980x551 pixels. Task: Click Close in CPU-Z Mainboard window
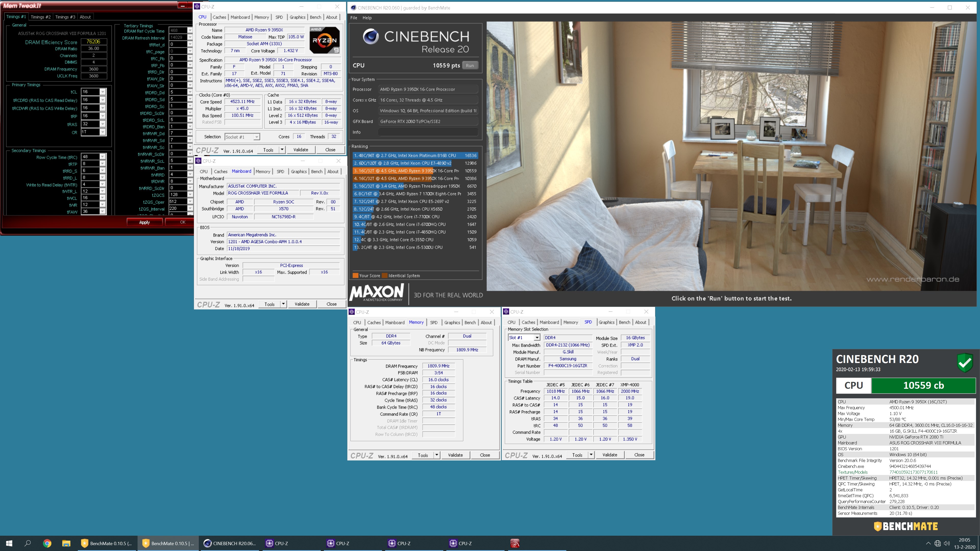pyautogui.click(x=331, y=304)
